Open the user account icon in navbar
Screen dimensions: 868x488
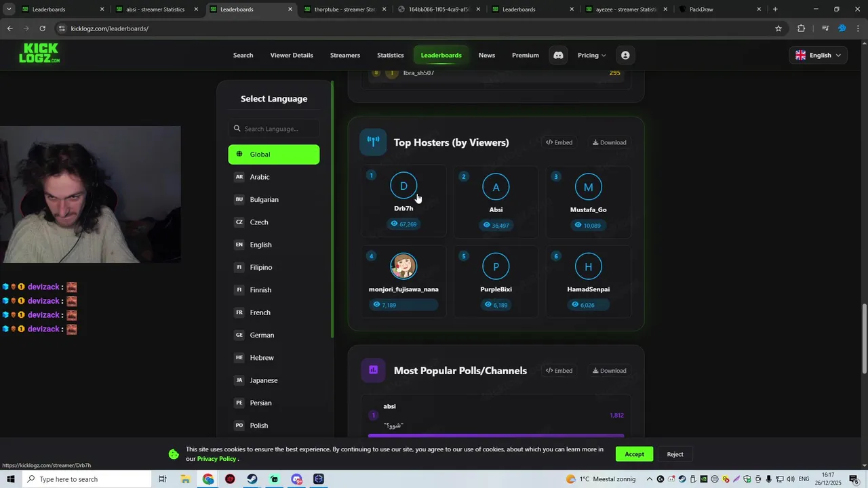click(x=625, y=55)
